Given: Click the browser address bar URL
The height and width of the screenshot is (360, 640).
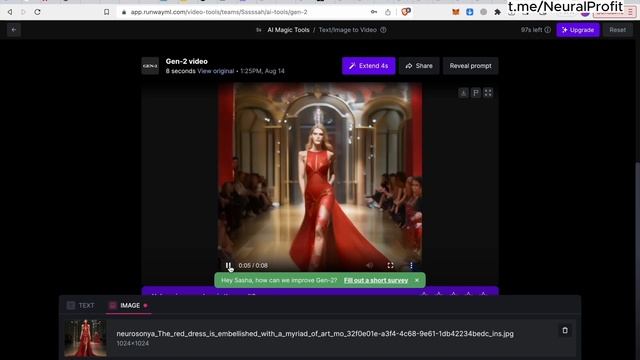Looking at the screenshot, I should (219, 12).
